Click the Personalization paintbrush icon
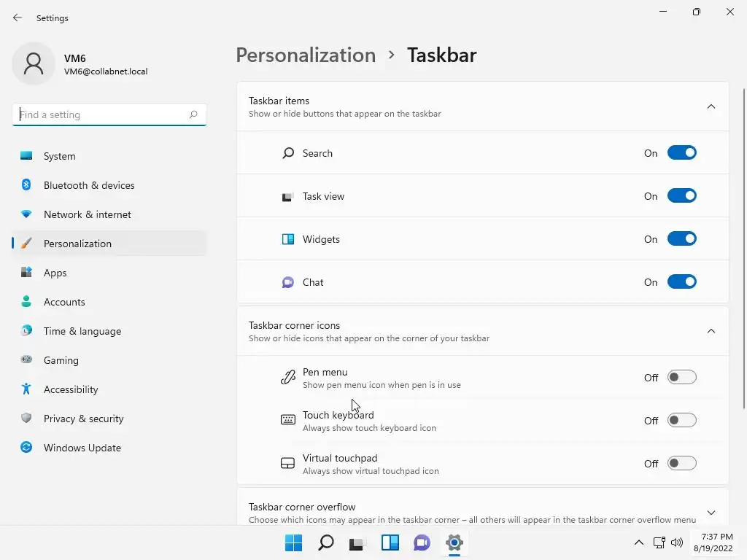The image size is (747, 560). tap(26, 244)
